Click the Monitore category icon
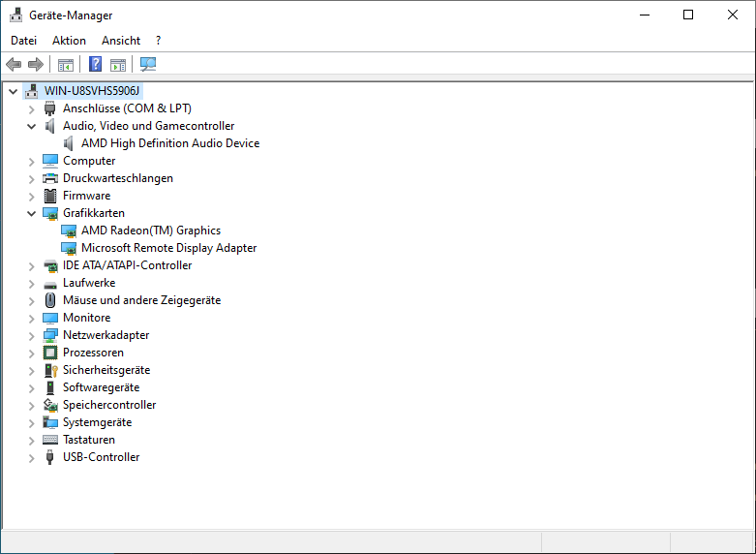The image size is (756, 554). pos(50,318)
